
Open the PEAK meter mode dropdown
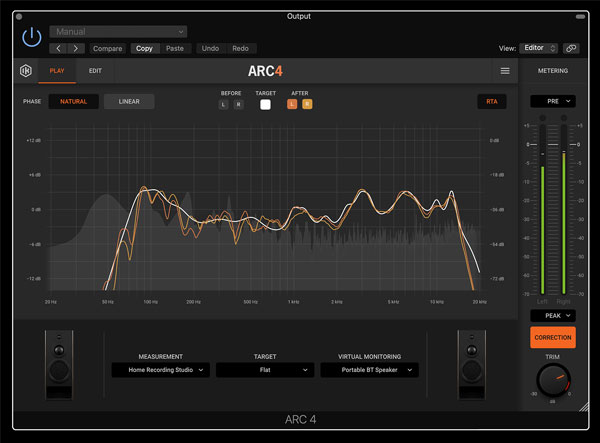pos(553,316)
